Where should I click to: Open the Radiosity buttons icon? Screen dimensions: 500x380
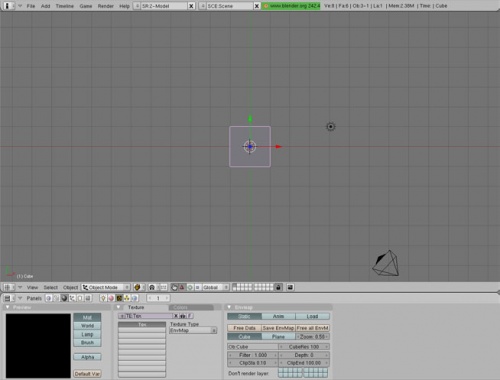(127, 298)
